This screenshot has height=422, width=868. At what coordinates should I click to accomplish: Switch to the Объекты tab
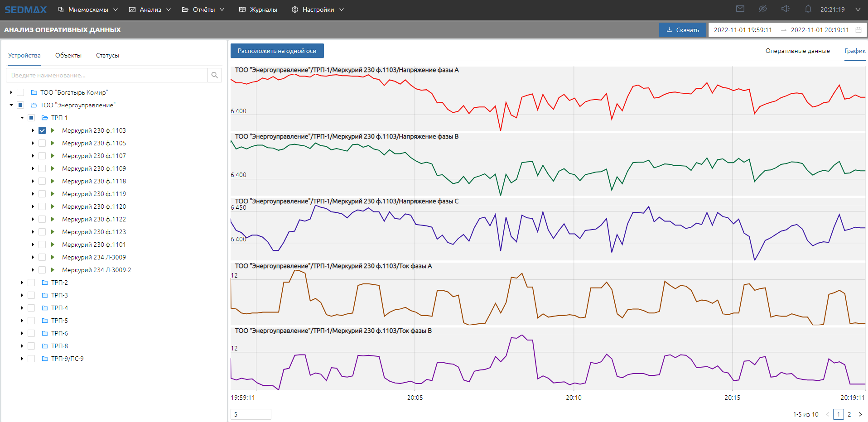pyautogui.click(x=68, y=55)
